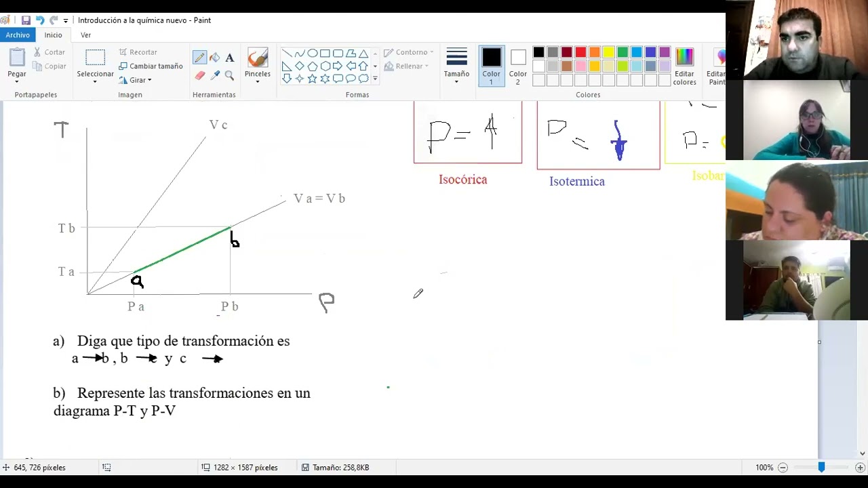Expand the shapes gallery with More arrow
The height and width of the screenshot is (488, 868).
tap(375, 79)
